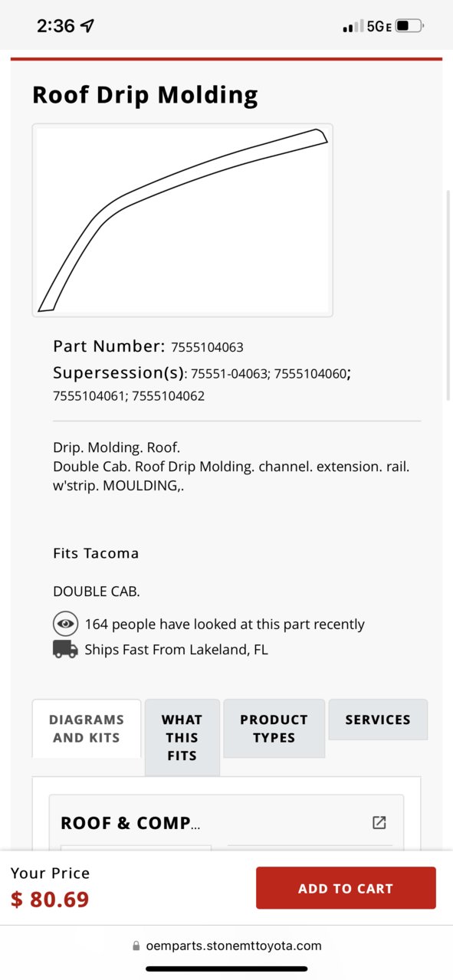
Task: Tap the cellular signal bars icon
Action: pyautogui.click(x=353, y=27)
